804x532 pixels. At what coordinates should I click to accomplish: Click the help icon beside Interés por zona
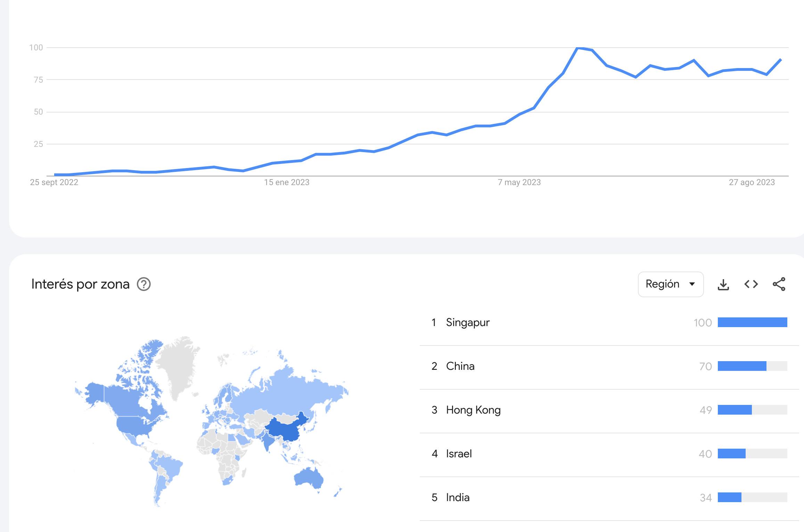(x=143, y=284)
